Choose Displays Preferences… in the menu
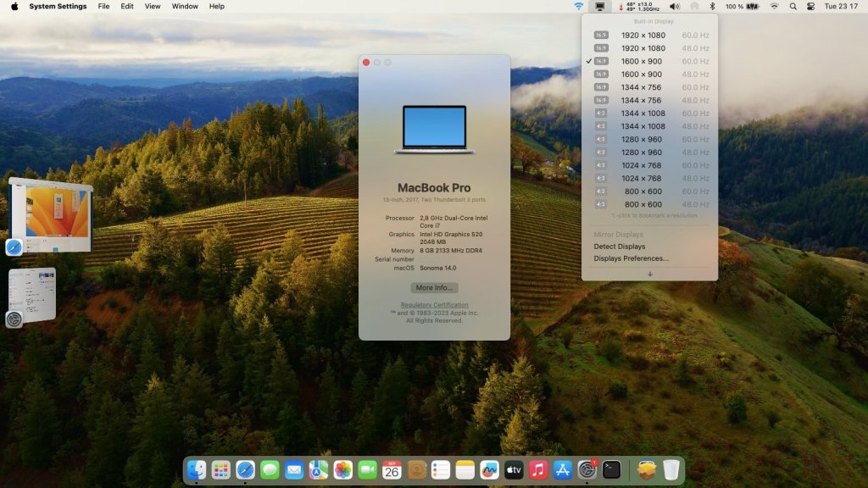The height and width of the screenshot is (488, 868). coord(631,258)
